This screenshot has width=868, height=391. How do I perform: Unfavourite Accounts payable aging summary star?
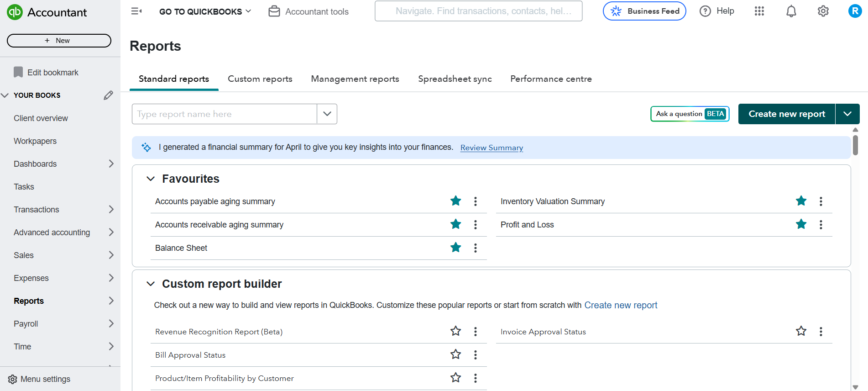click(x=455, y=201)
